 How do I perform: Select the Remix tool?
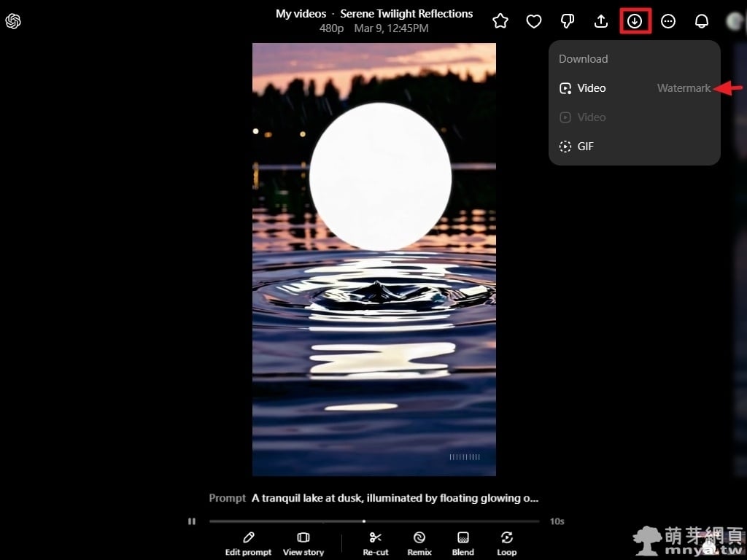coord(419,543)
